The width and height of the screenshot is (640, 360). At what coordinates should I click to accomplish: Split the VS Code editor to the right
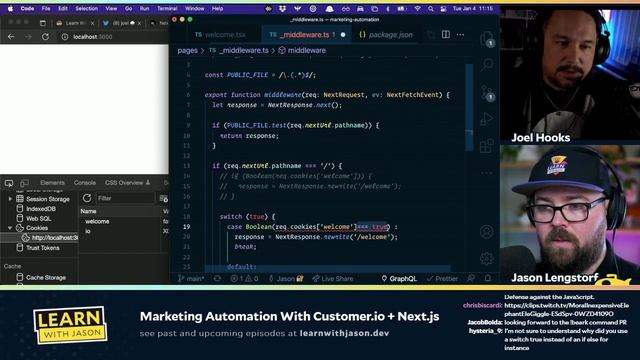coord(446,35)
